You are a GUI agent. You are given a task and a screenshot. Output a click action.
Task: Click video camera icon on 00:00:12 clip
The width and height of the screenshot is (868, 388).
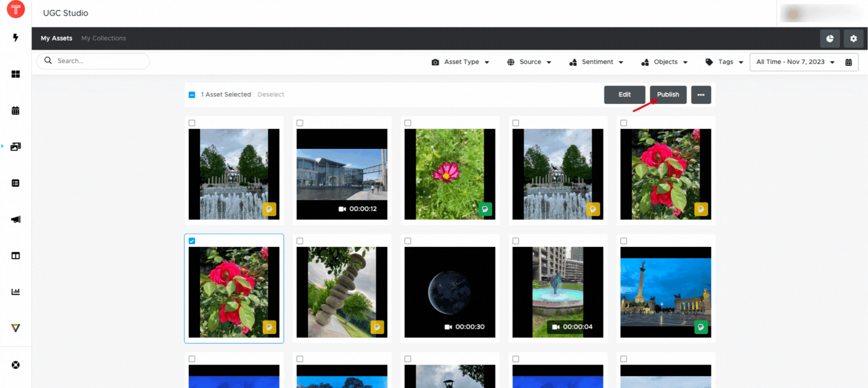[342, 209]
